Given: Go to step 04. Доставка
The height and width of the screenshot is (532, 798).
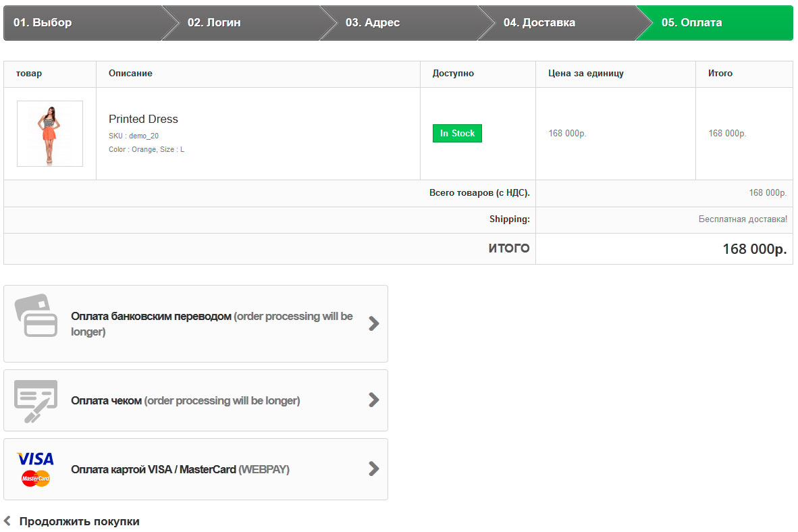Looking at the screenshot, I should point(539,23).
